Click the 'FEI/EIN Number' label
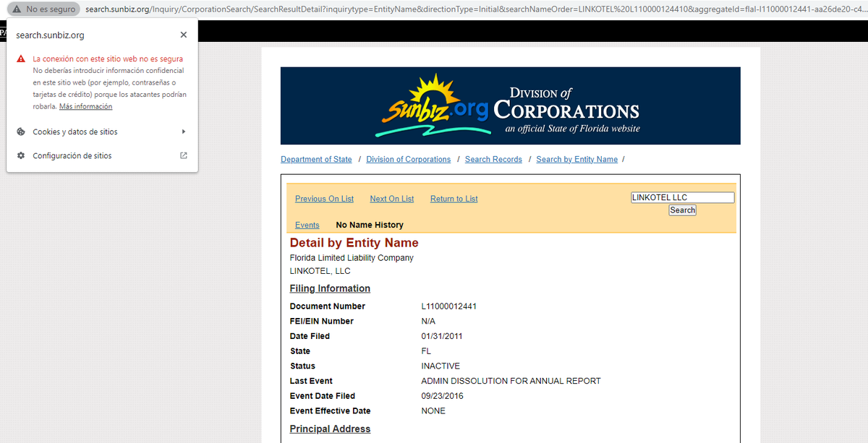The image size is (868, 443). point(322,321)
